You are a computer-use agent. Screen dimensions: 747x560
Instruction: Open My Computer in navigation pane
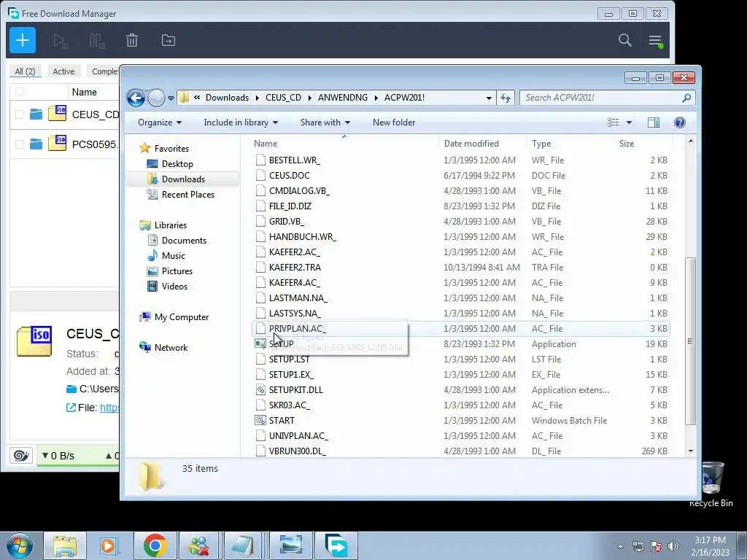tap(182, 317)
